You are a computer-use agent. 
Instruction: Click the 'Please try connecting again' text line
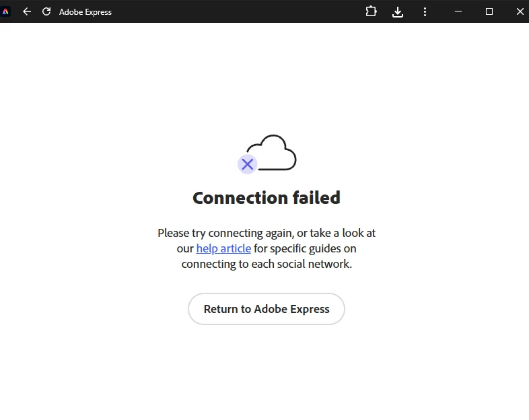tap(267, 233)
